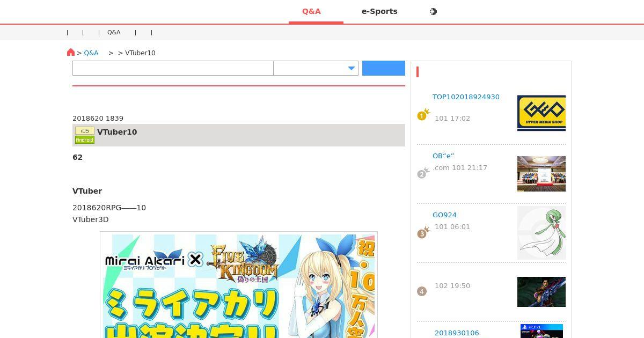Click the blue search button
Image resolution: width=644 pixels, height=338 pixels.
tap(384, 68)
